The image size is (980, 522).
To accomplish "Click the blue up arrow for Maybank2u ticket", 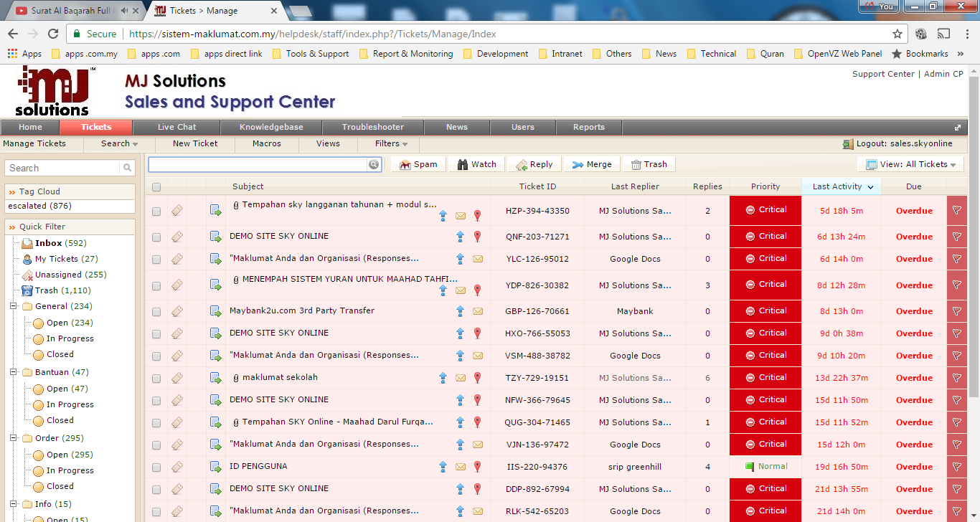I will coord(460,311).
